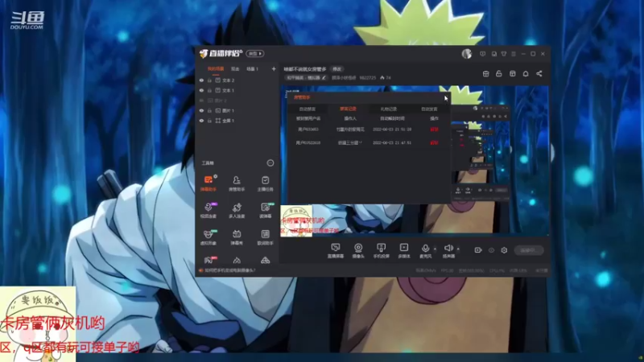Toggle lock on 全屏 1 source
644x362 pixels.
[209, 121]
